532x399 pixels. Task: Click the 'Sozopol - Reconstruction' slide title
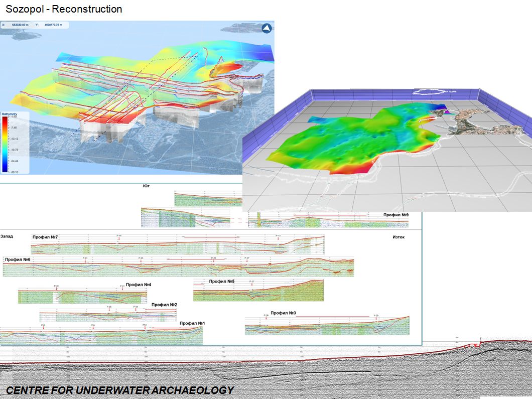pos(64,9)
